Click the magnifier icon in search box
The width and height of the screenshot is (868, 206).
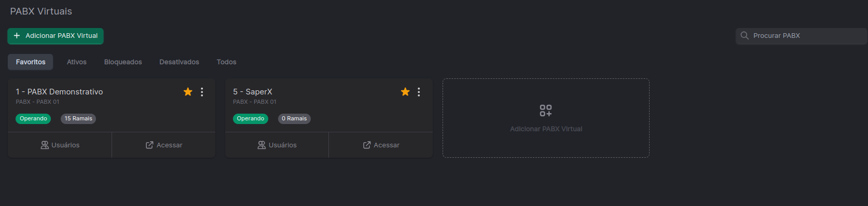click(745, 36)
